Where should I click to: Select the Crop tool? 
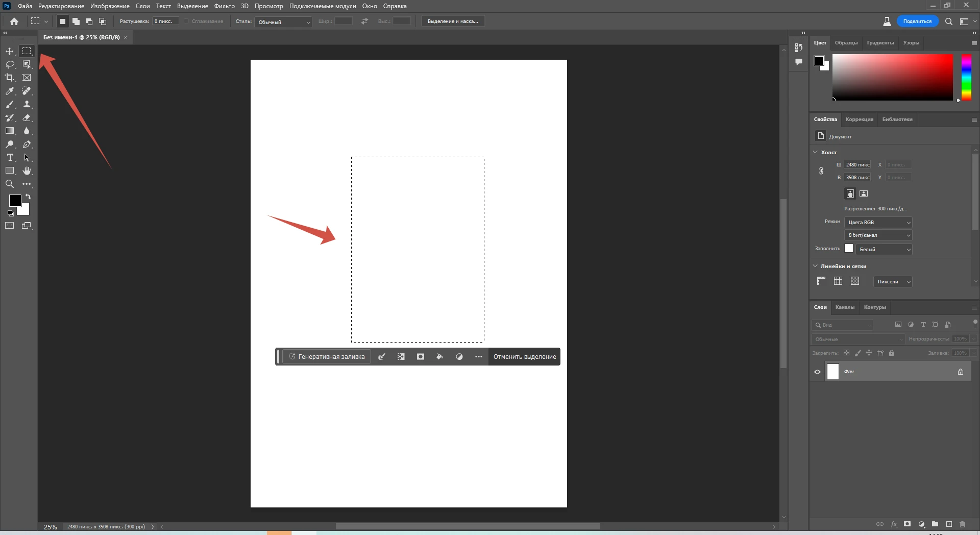tap(10, 78)
